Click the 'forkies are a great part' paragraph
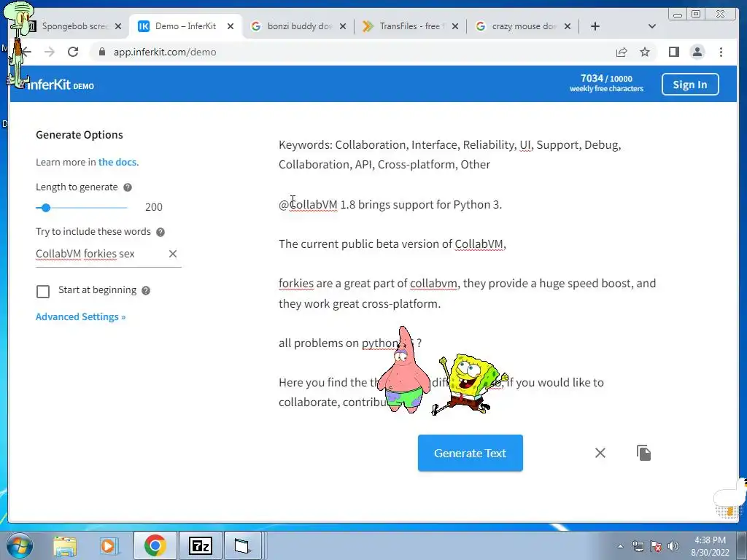 pos(468,293)
